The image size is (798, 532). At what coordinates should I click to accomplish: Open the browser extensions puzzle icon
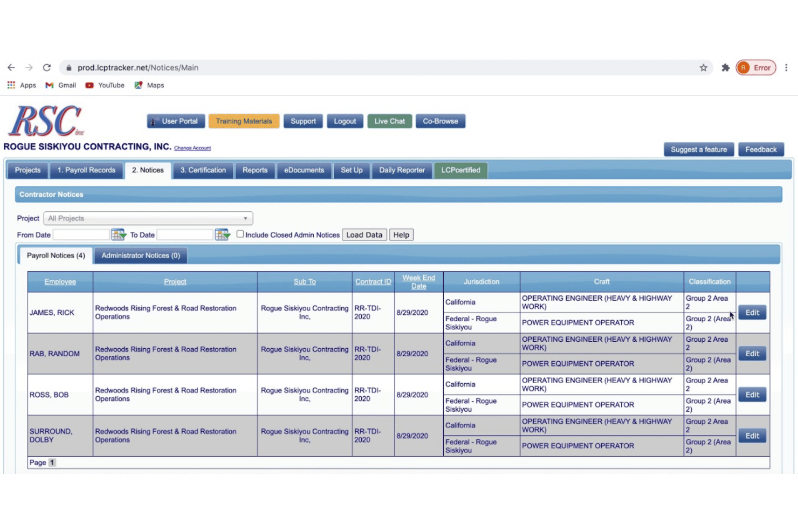point(726,67)
